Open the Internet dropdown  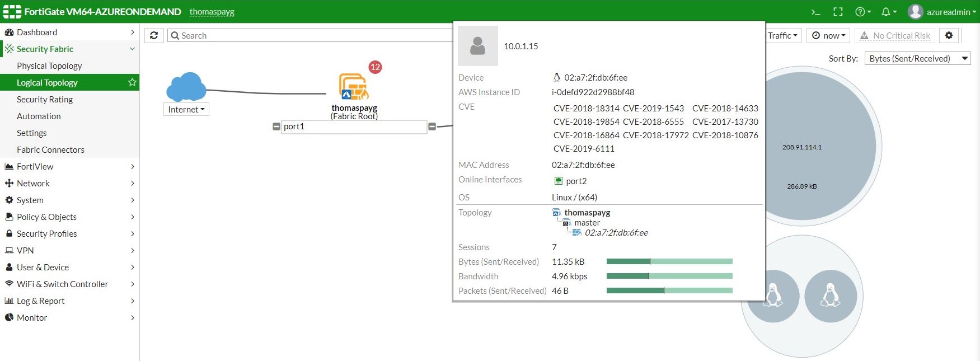[186, 109]
